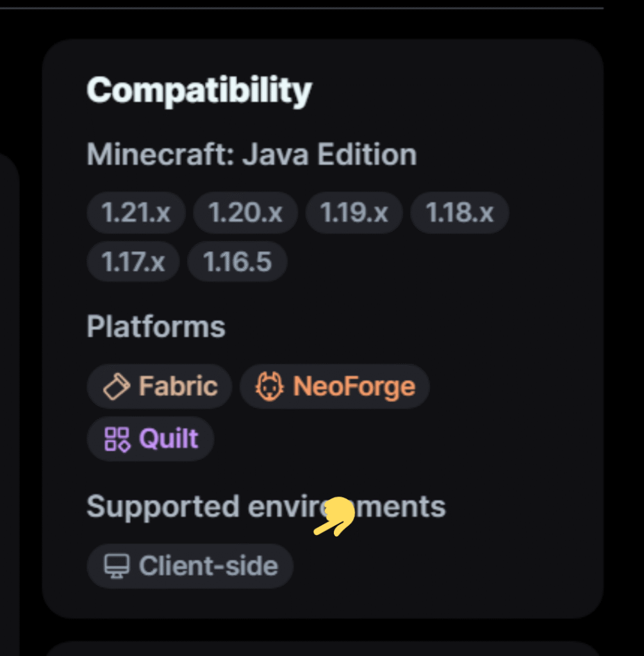Click the Fabric loader icon
Viewport: 644px width, 656px height.
[117, 386]
